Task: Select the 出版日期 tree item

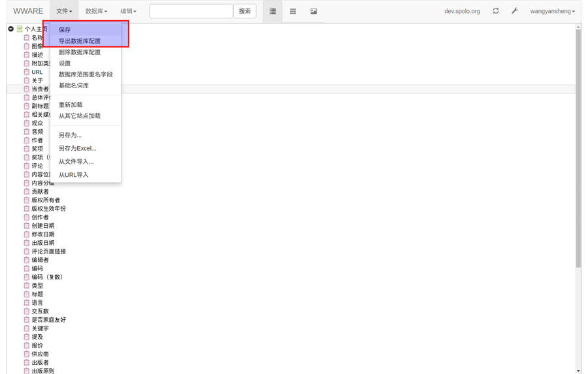Action: click(x=42, y=243)
